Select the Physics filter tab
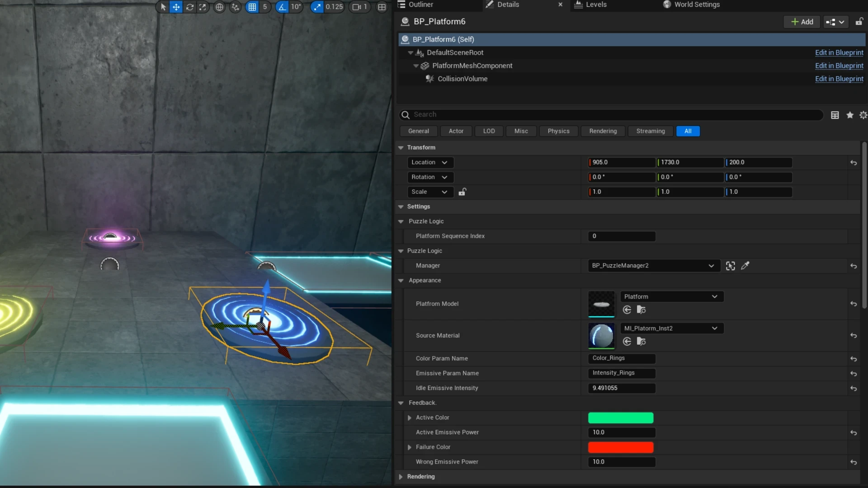Image resolution: width=868 pixels, height=488 pixels. 558,131
